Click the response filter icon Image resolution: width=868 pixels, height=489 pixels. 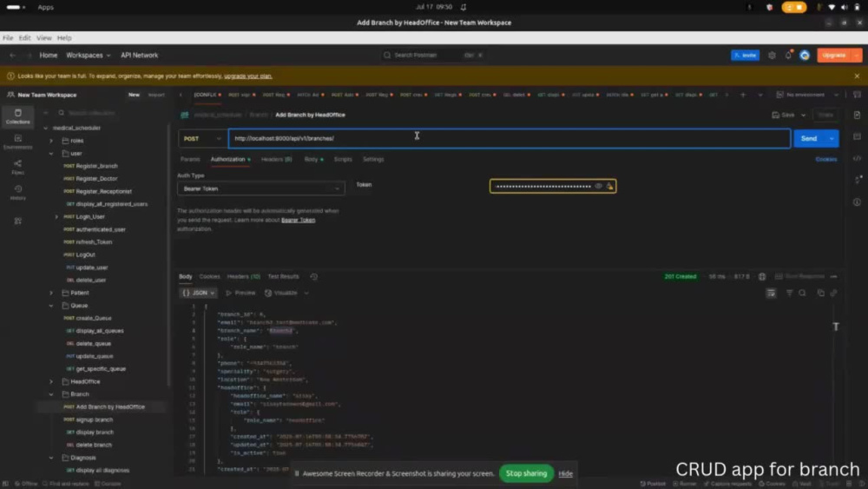[x=789, y=293]
